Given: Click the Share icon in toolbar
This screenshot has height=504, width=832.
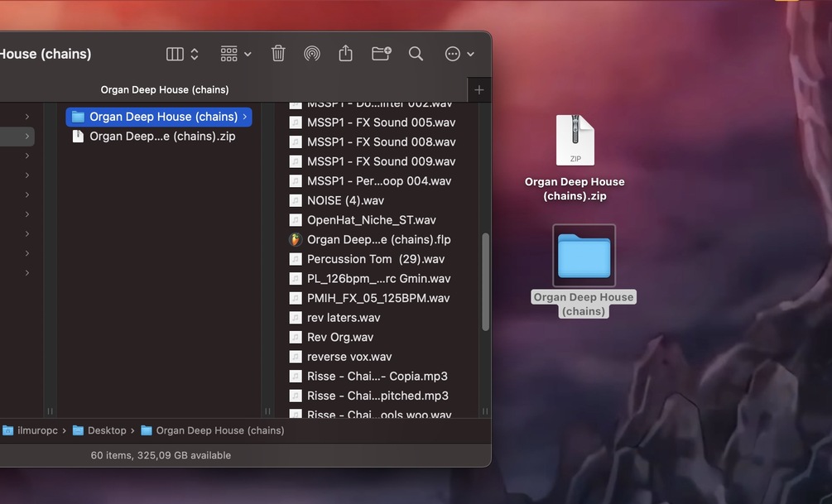Looking at the screenshot, I should (345, 53).
